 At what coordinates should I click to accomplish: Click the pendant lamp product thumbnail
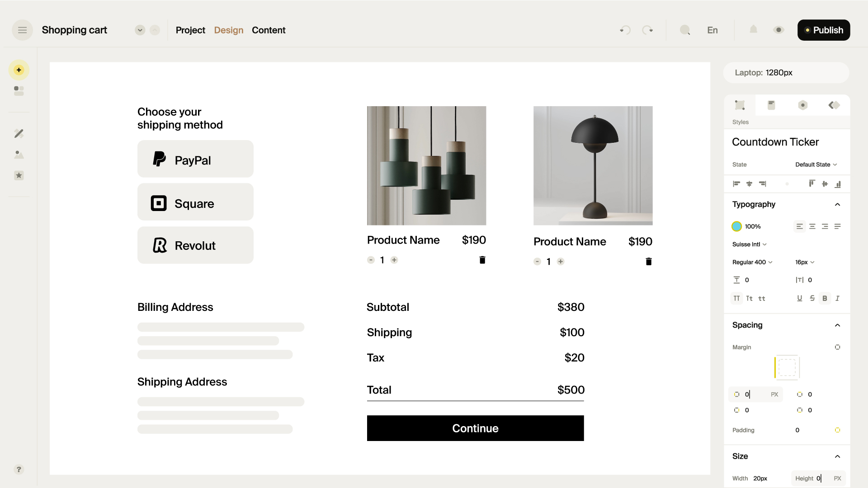tap(426, 166)
